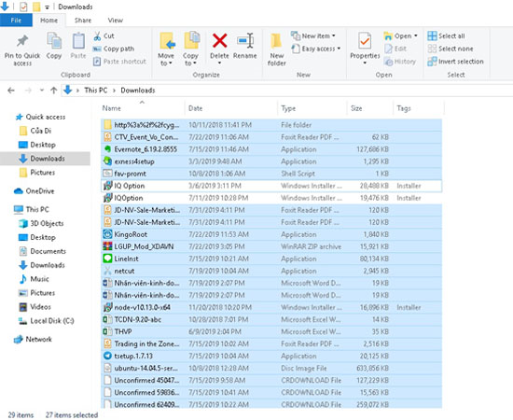Click the Forward navigation arrow
This screenshot has height=420, width=513.
(29, 91)
